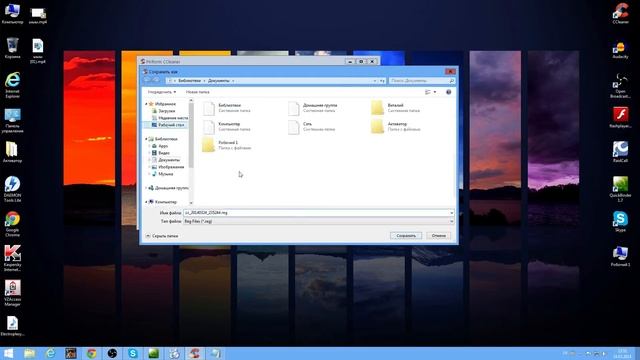The image size is (640, 360).
Task: Open Chrome from the taskbar
Action: point(91,353)
